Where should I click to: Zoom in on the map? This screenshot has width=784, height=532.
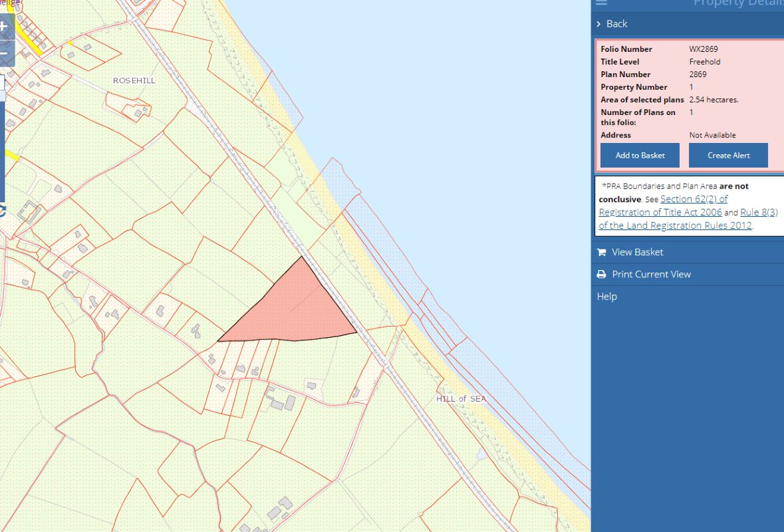4,27
